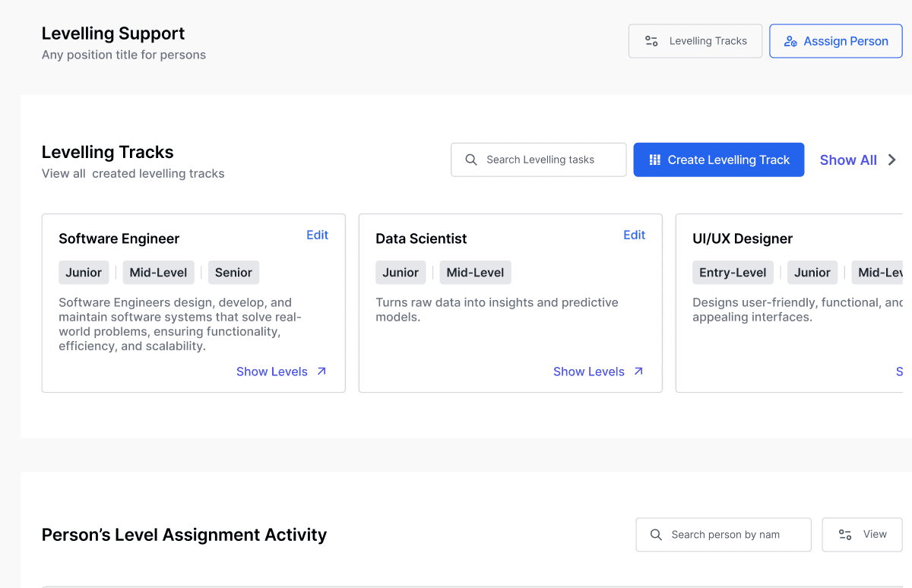Screen dimensions: 912x588
Task: Select the Mid-Level tag on Data Scientist
Action: [476, 273]
